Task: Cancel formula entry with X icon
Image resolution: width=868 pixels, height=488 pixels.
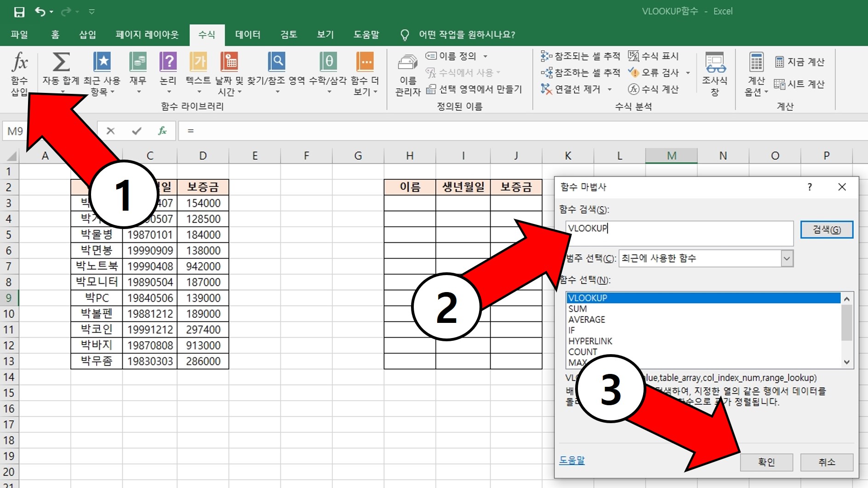Action: [110, 131]
